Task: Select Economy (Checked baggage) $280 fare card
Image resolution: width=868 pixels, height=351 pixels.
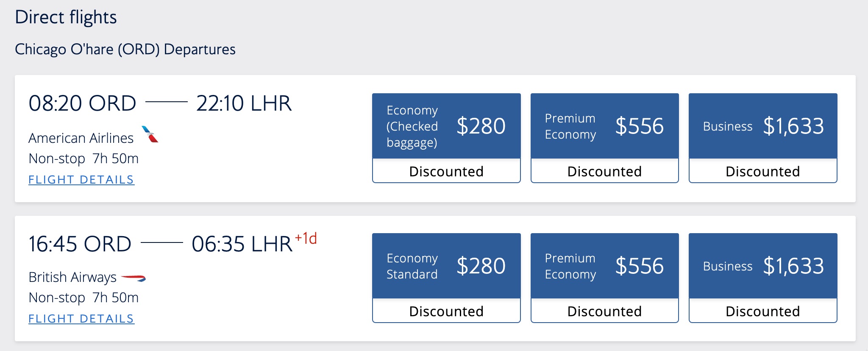Action: (446, 125)
